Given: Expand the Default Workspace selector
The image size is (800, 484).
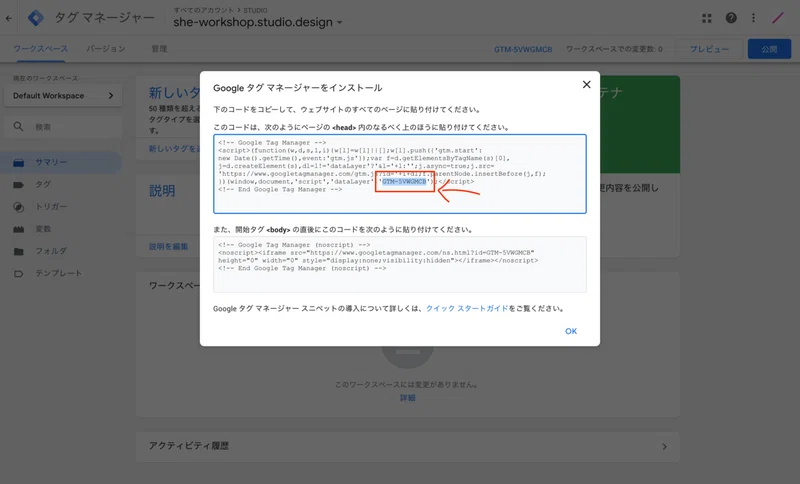Looking at the screenshot, I should pos(63,95).
